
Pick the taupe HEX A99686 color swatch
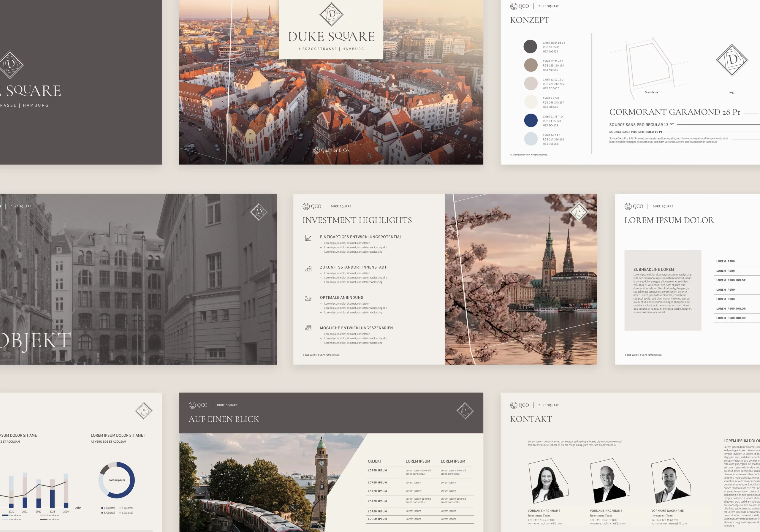pyautogui.click(x=531, y=65)
